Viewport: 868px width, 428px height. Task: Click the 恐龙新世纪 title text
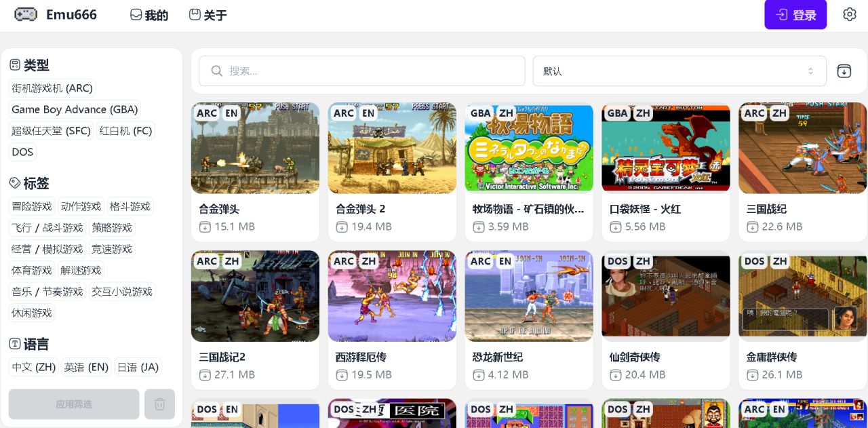pos(498,357)
